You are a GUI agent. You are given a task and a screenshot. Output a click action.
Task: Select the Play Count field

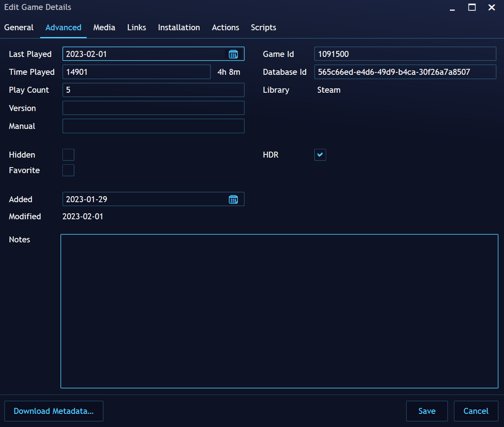[153, 90]
